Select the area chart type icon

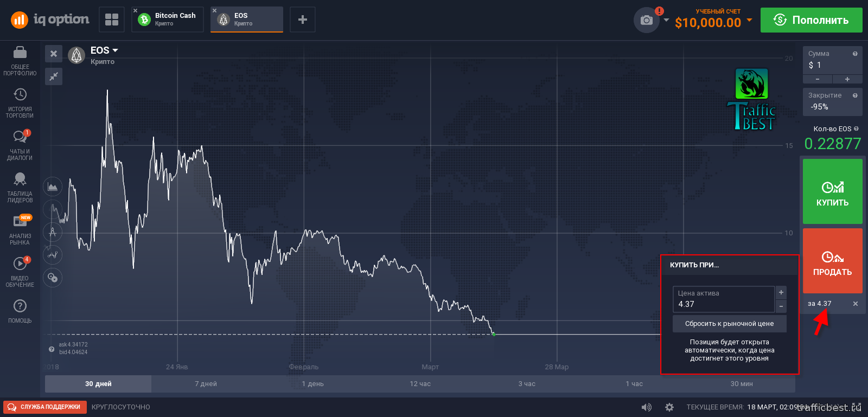[x=53, y=187]
